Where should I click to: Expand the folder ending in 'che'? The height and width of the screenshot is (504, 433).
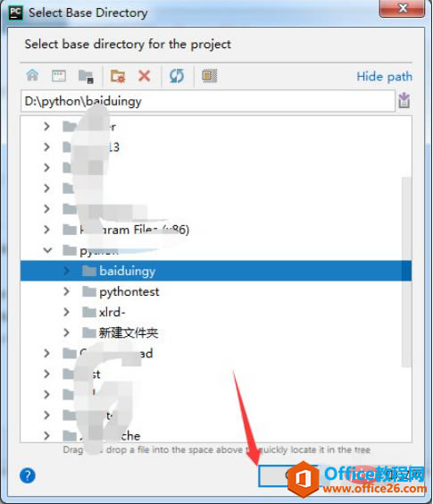point(47,436)
